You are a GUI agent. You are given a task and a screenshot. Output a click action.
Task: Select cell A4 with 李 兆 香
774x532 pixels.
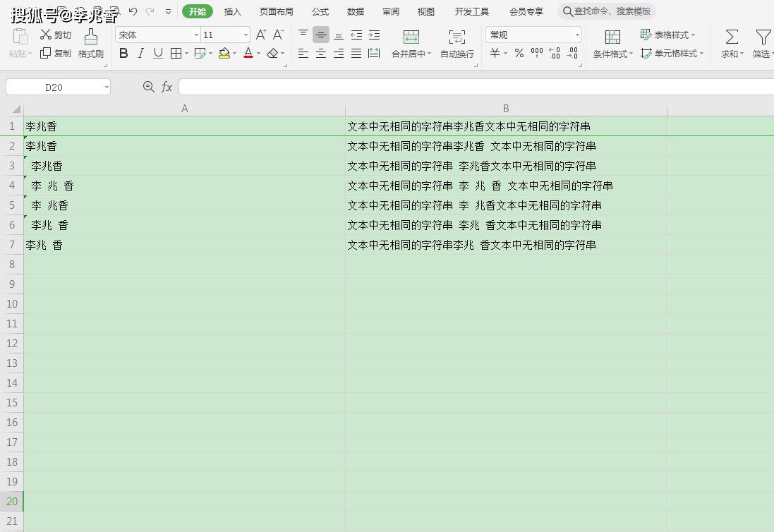[185, 186]
